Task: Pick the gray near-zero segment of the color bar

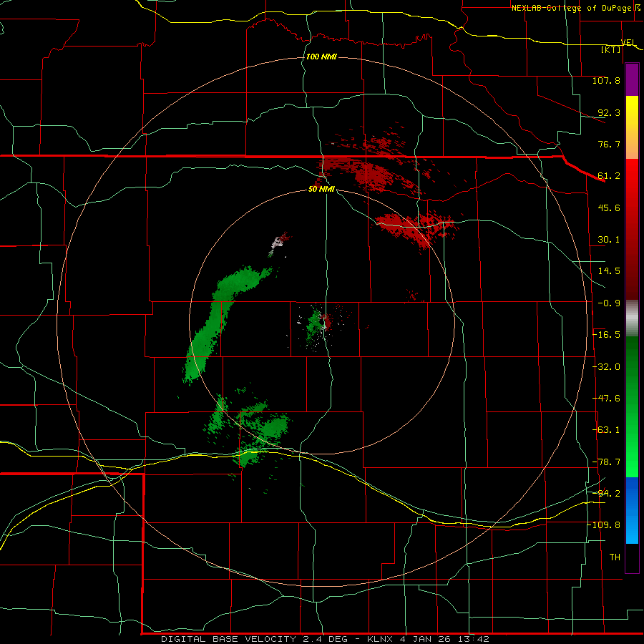Action: [632, 317]
